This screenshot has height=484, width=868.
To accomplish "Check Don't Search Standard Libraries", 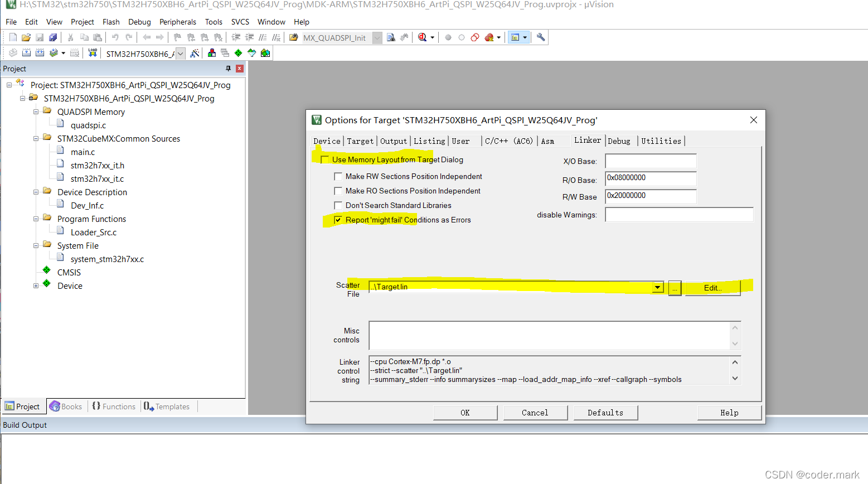I will click(x=338, y=205).
